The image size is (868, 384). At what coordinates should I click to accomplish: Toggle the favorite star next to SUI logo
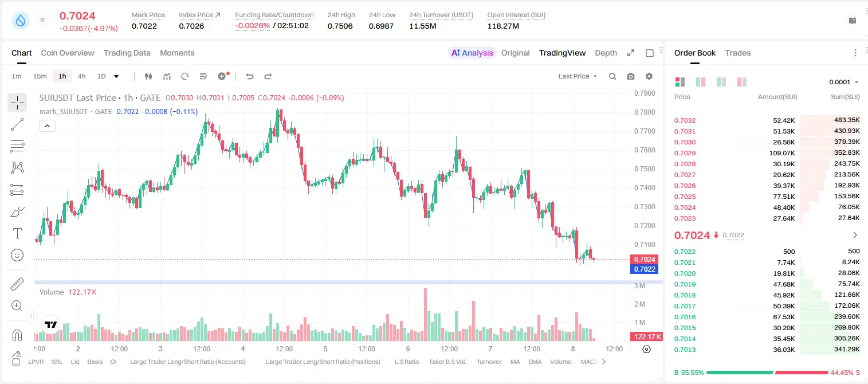(x=42, y=20)
